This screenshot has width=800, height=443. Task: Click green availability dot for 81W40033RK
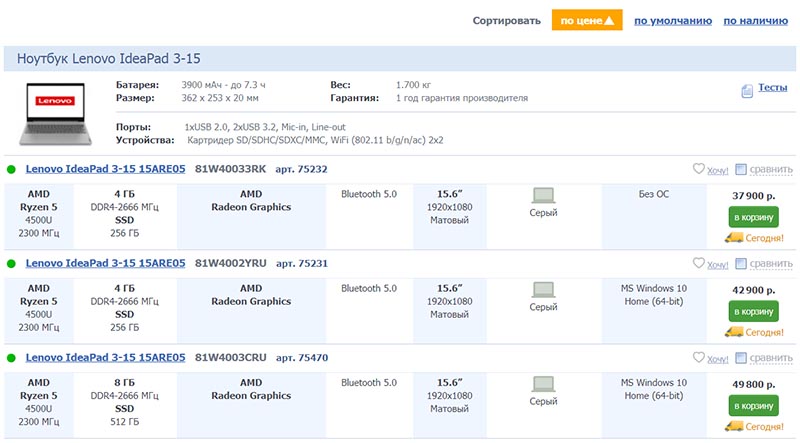point(11,169)
